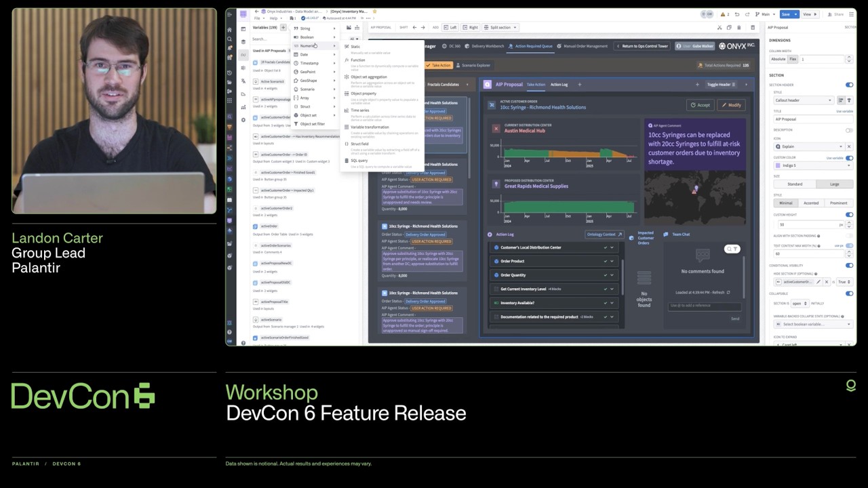This screenshot has height=488, width=868.
Task: Toggle the Description switch
Action: [x=849, y=130]
